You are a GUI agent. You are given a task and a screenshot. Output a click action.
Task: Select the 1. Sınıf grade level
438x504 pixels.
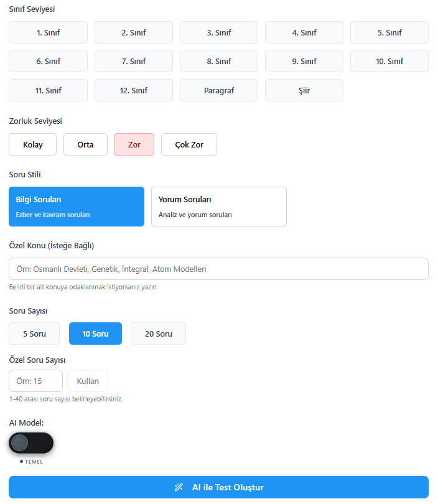pyautogui.click(x=48, y=32)
